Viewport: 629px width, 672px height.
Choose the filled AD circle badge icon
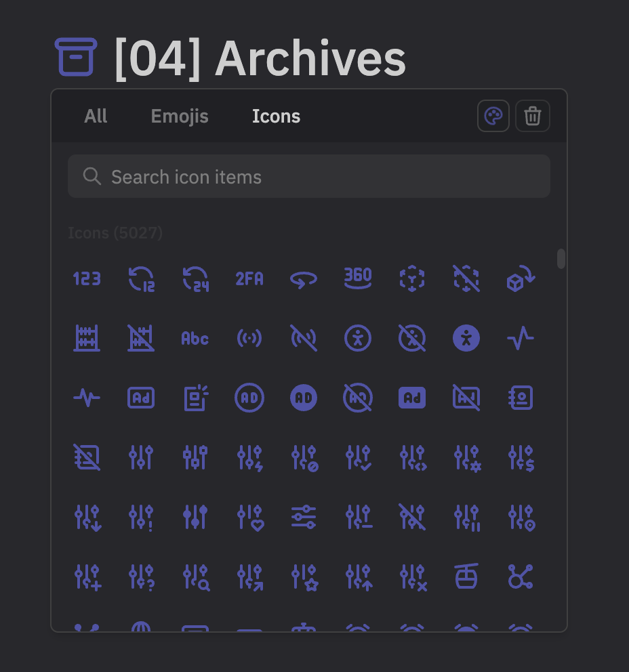304,398
